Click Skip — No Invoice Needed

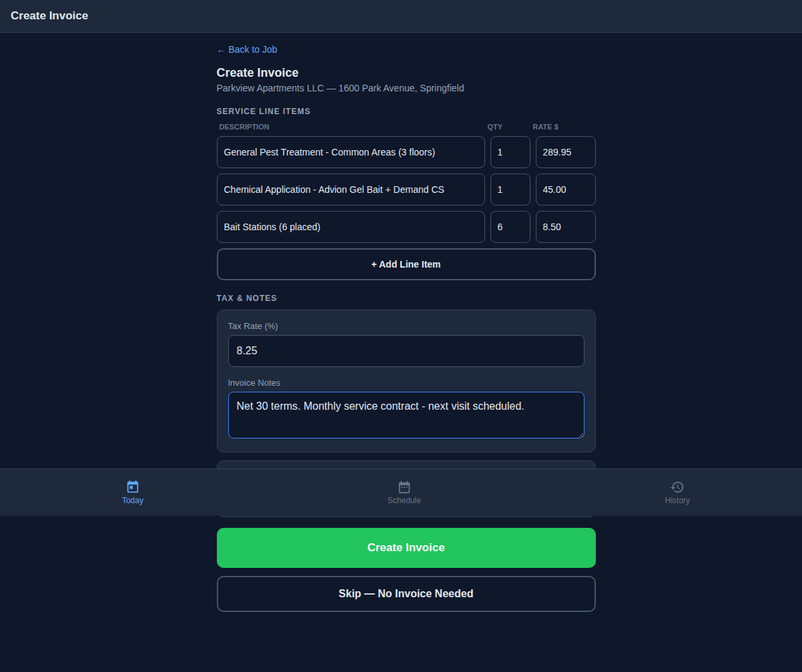tap(406, 593)
